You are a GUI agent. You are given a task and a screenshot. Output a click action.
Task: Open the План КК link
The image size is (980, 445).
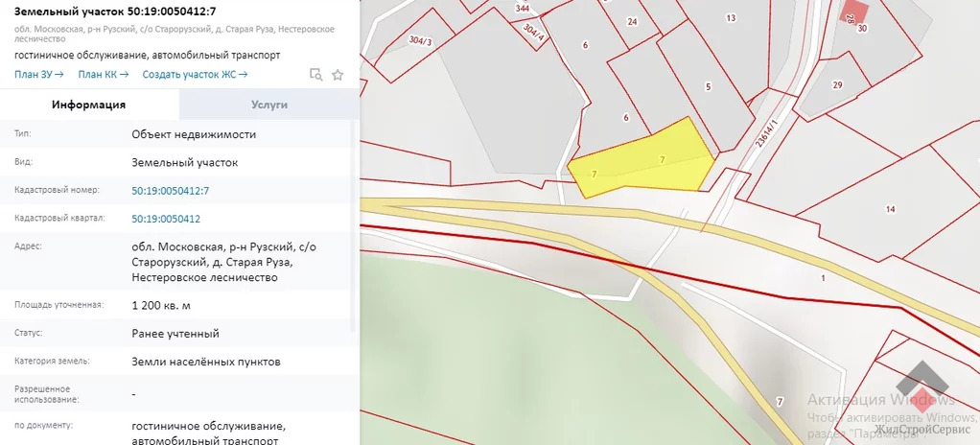click(103, 74)
